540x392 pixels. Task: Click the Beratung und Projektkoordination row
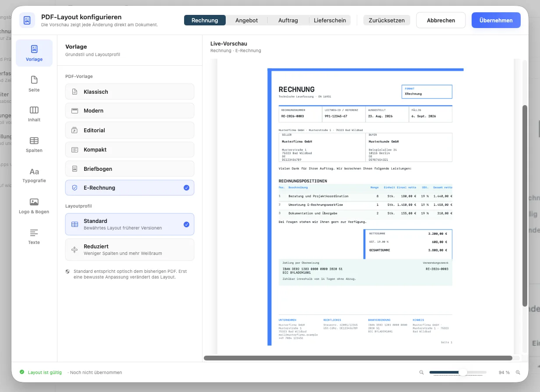click(x=366, y=196)
